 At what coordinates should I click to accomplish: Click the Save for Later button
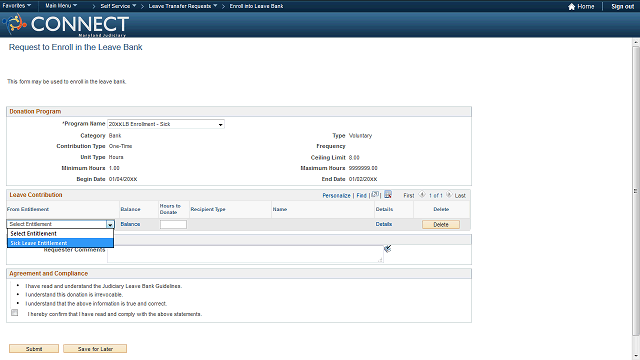click(95, 349)
